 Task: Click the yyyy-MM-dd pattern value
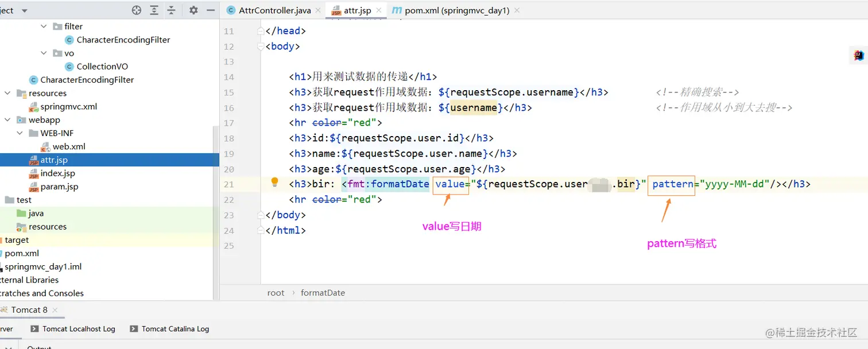pos(734,184)
